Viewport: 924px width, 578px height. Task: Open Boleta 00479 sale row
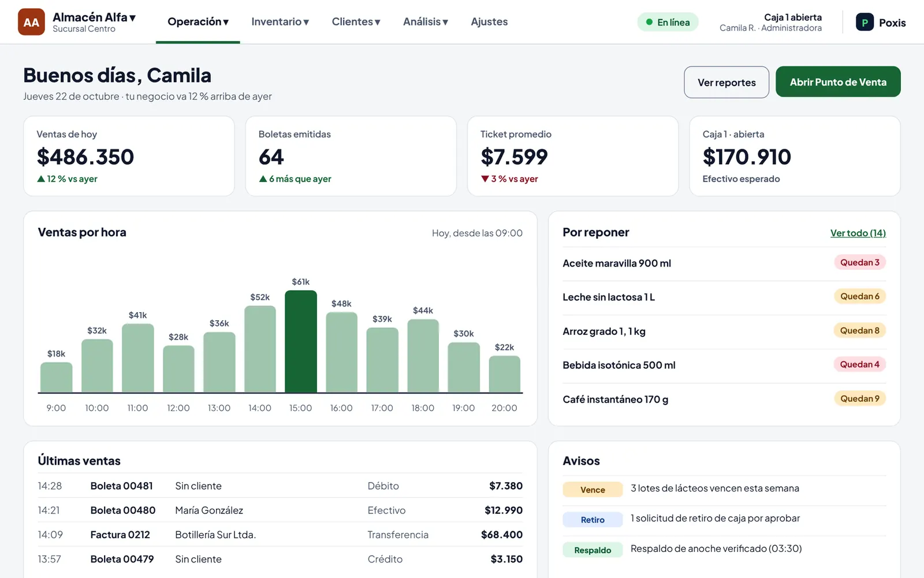pyautogui.click(x=280, y=559)
